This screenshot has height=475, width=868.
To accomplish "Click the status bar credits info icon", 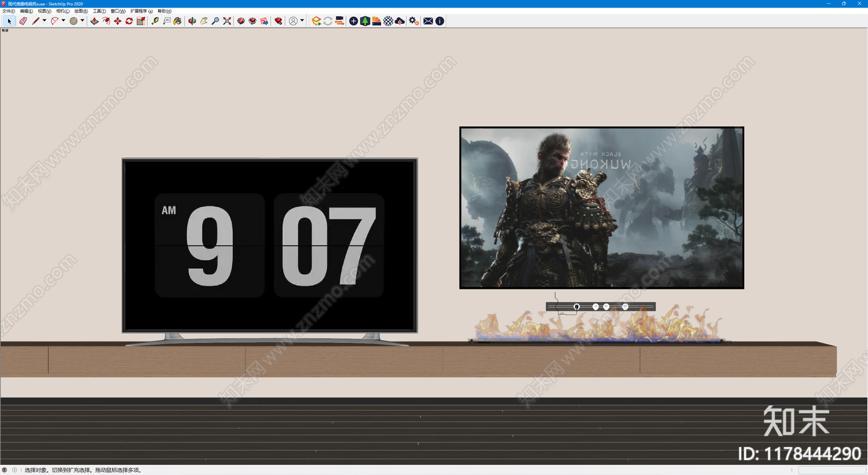I will click(15, 470).
